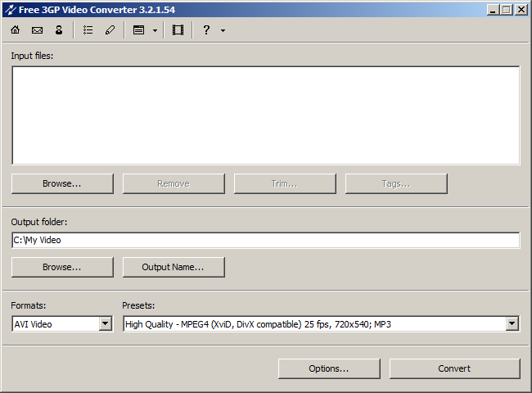This screenshot has width=532, height=393.
Task: Click the Browse button under Output folder
Action: pos(62,267)
